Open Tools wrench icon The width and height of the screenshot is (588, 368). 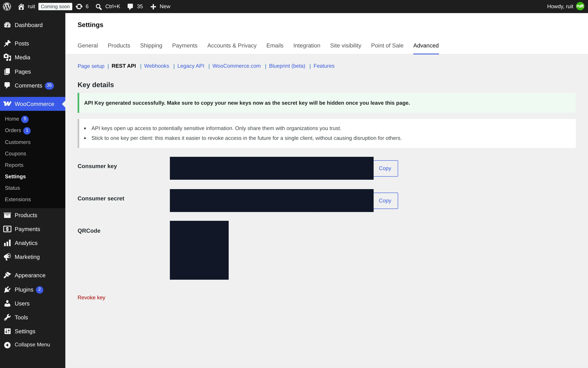7,317
